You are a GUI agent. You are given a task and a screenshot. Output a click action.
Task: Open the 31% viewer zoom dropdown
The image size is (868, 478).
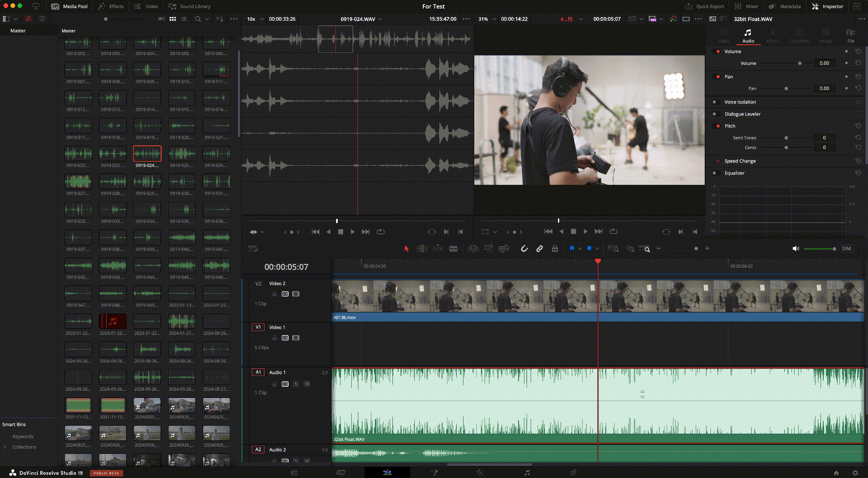pyautogui.click(x=487, y=19)
